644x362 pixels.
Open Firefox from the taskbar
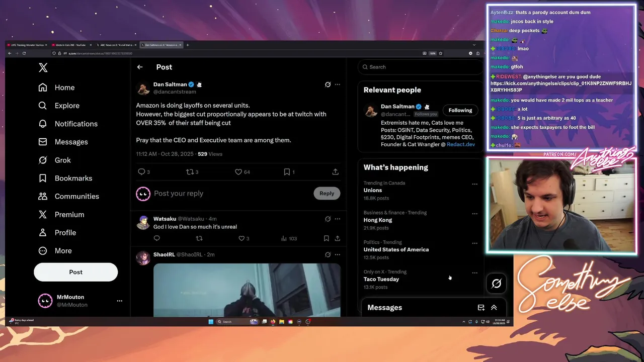coord(273,322)
